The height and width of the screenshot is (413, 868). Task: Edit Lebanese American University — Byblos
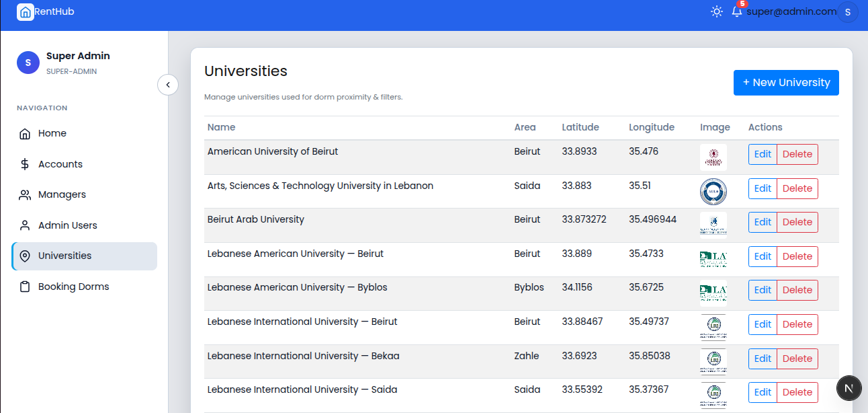pos(763,290)
